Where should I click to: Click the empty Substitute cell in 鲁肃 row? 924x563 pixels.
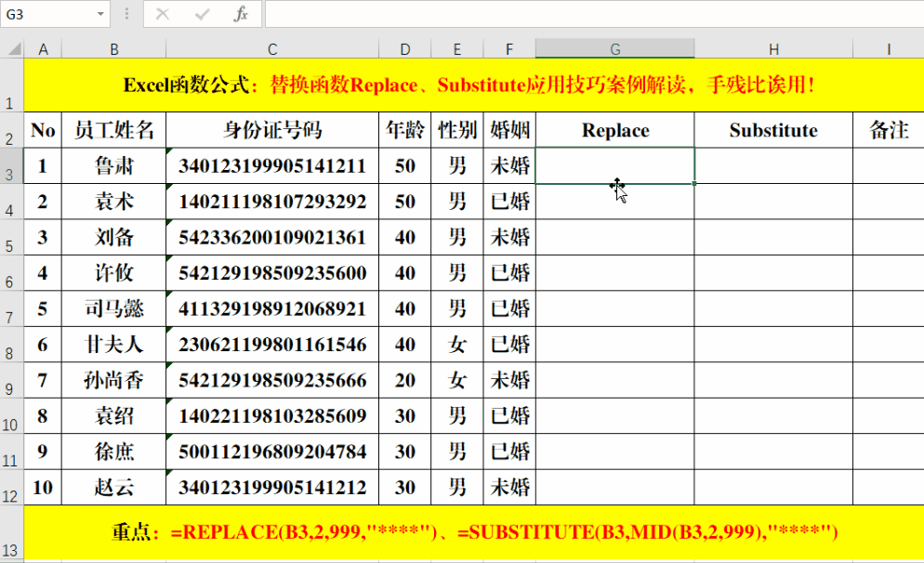(x=773, y=166)
